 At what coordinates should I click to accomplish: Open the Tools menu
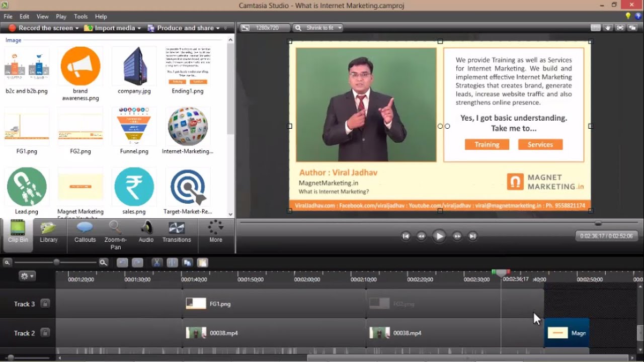(x=80, y=17)
